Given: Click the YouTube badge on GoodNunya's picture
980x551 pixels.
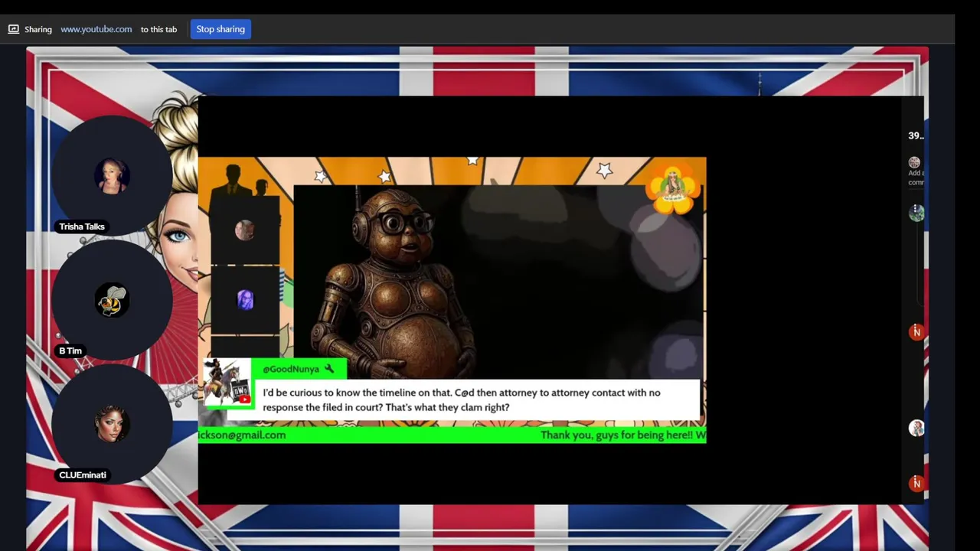Looking at the screenshot, I should [x=244, y=399].
